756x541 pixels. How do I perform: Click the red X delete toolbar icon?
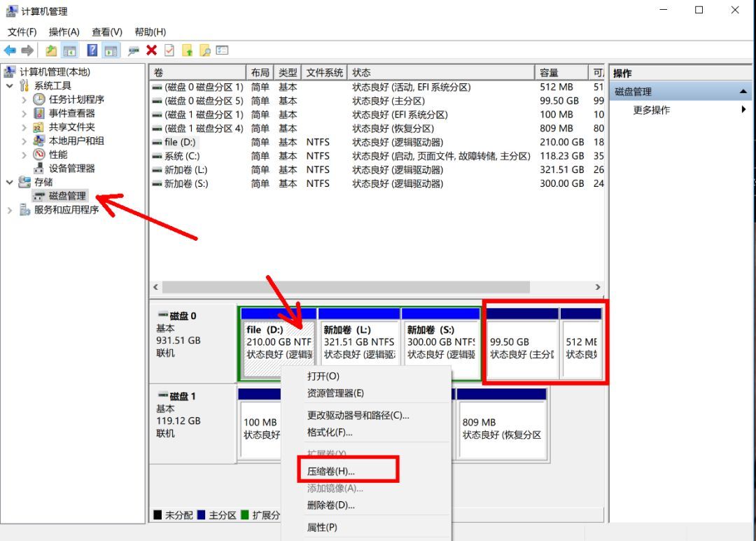click(x=151, y=50)
